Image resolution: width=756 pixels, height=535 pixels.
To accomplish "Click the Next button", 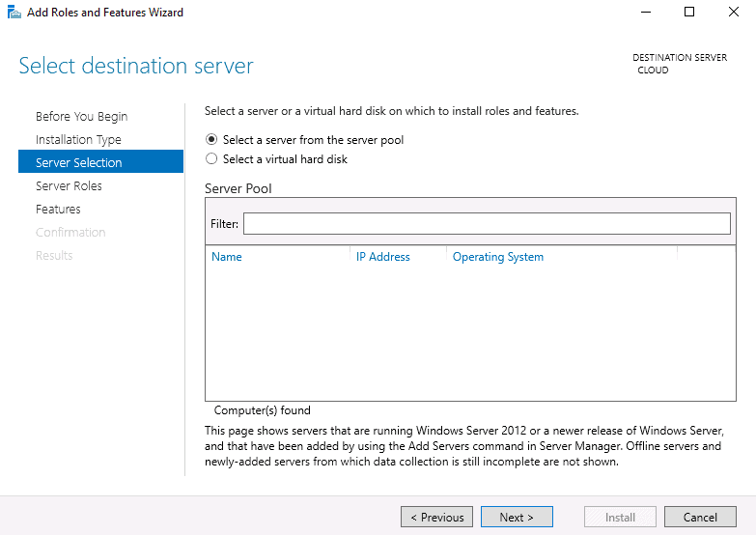I will coord(517,518).
